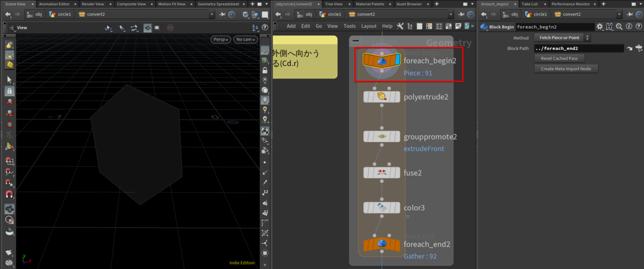644x269 pixels.
Task: Click the Block Path input field
Action: pyautogui.click(x=579, y=48)
